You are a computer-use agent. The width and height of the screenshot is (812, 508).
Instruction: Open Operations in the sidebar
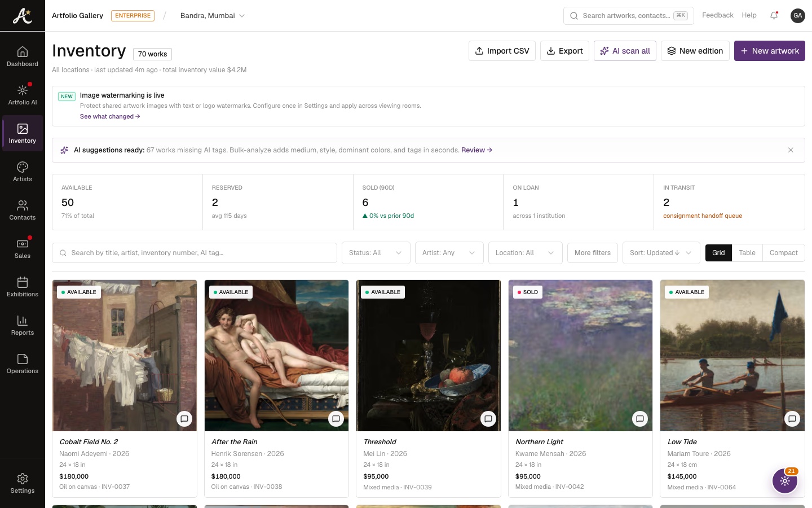[23, 364]
